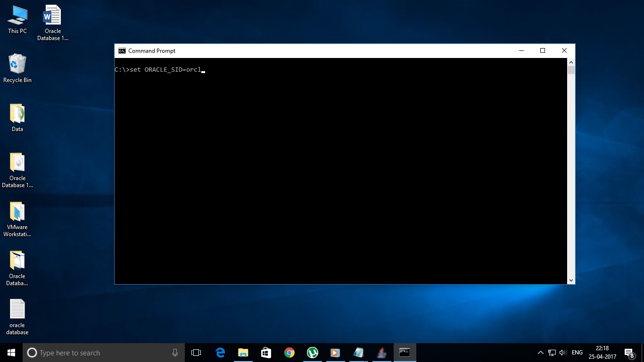Expand hidden system tray icons
This screenshot has width=644, height=362.
coord(540,353)
